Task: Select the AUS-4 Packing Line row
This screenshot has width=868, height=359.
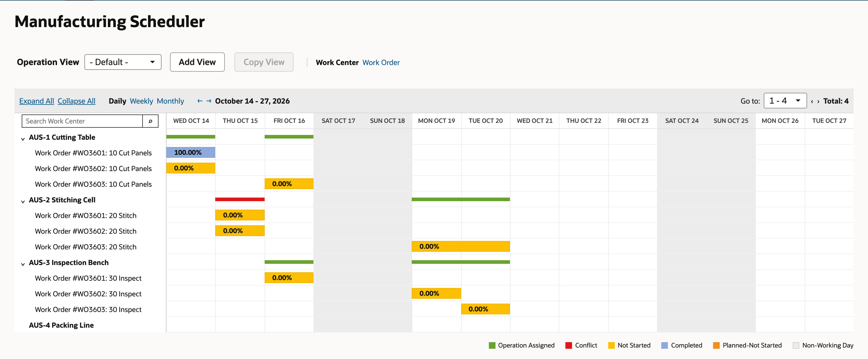Action: click(x=61, y=325)
